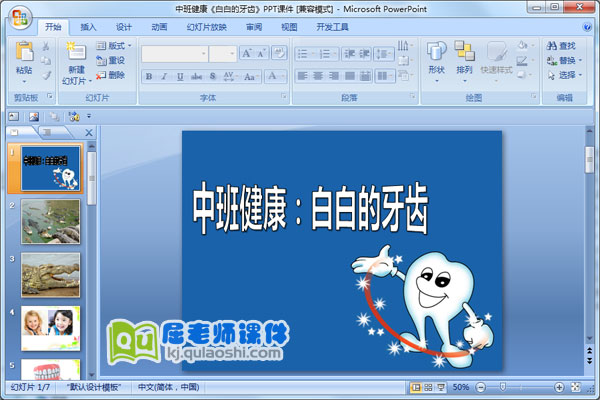Screen dimensions: 600x400
Task: Close the slide thumbnail pane
Action: 89,133
